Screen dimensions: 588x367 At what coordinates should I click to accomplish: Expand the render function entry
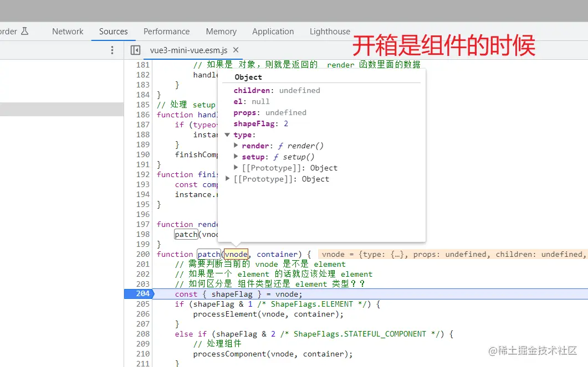point(236,145)
